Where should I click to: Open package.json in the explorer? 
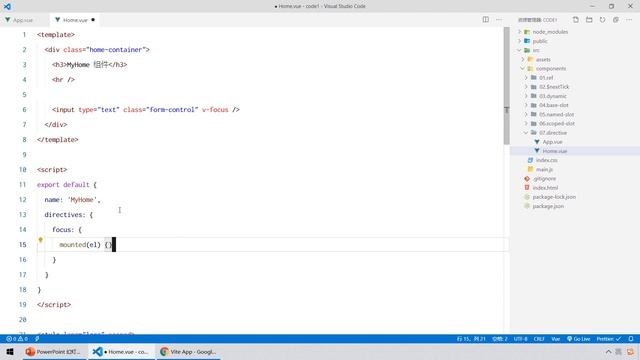tap(548, 206)
